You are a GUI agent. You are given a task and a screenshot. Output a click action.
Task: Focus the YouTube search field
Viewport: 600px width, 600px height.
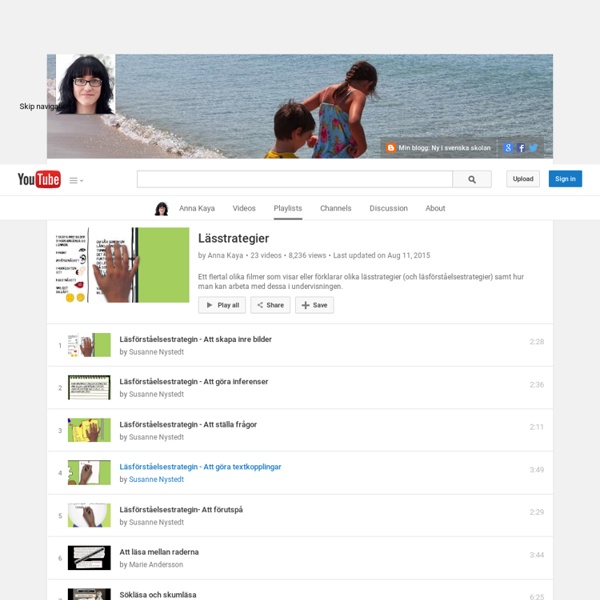(295, 179)
